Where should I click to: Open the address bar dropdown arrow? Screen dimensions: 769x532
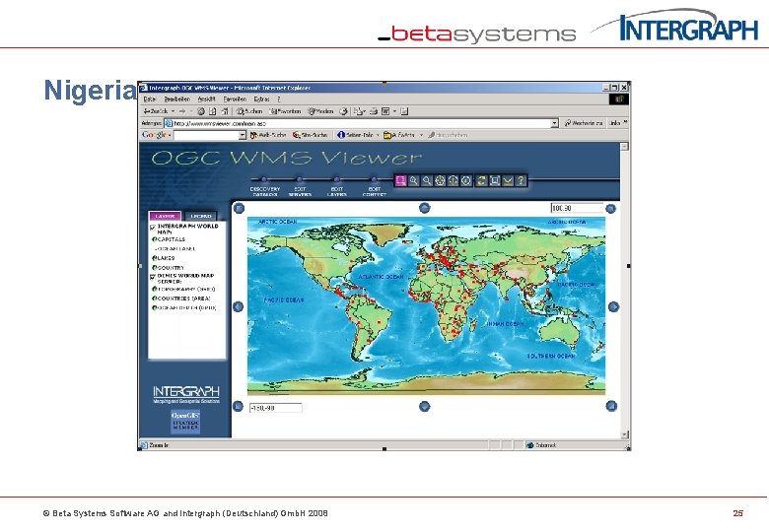pyautogui.click(x=555, y=123)
